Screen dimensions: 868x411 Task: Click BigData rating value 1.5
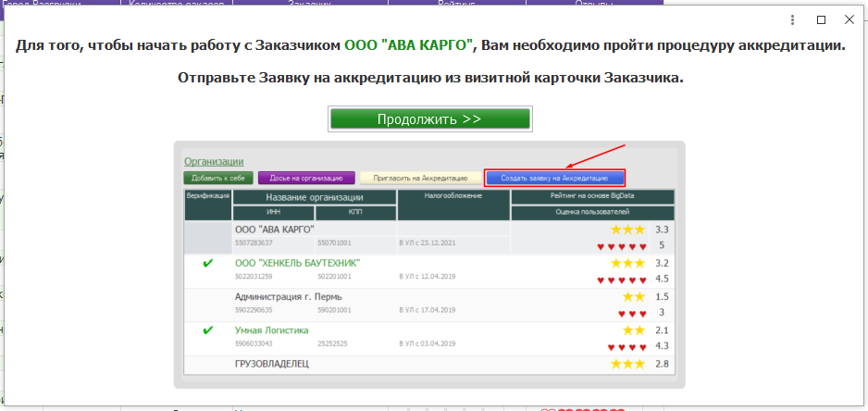[x=662, y=297]
